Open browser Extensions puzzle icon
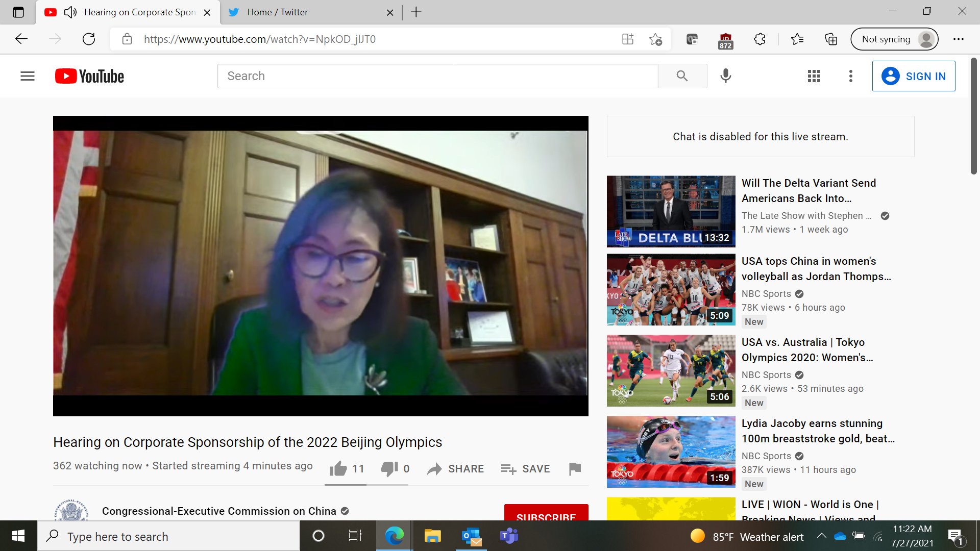This screenshot has height=551, width=980. (x=759, y=39)
